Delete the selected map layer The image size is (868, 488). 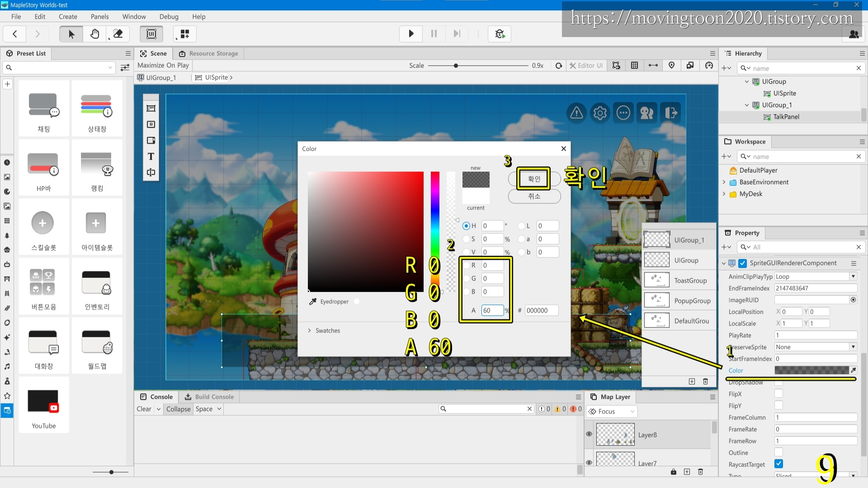point(701,472)
